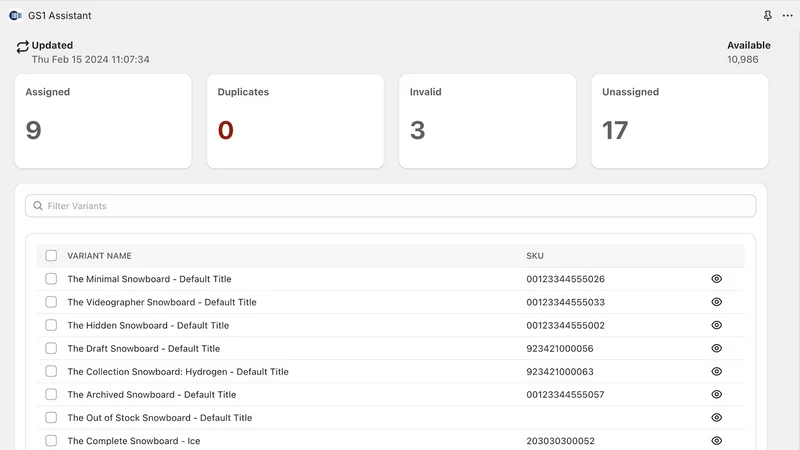Click The Hidden Snowboard - Default Title
Viewport: 800px width, 450px height.
tap(148, 326)
